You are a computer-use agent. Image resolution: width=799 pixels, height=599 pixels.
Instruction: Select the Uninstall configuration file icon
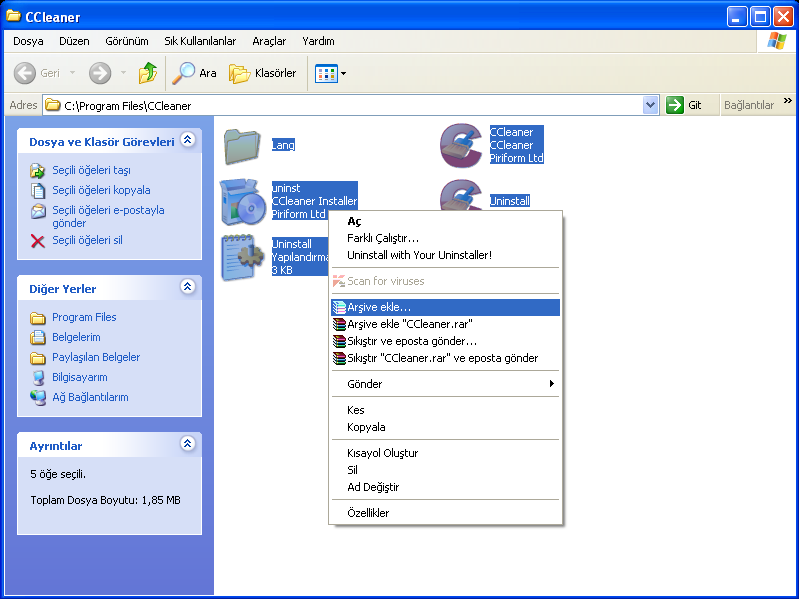pyautogui.click(x=243, y=257)
